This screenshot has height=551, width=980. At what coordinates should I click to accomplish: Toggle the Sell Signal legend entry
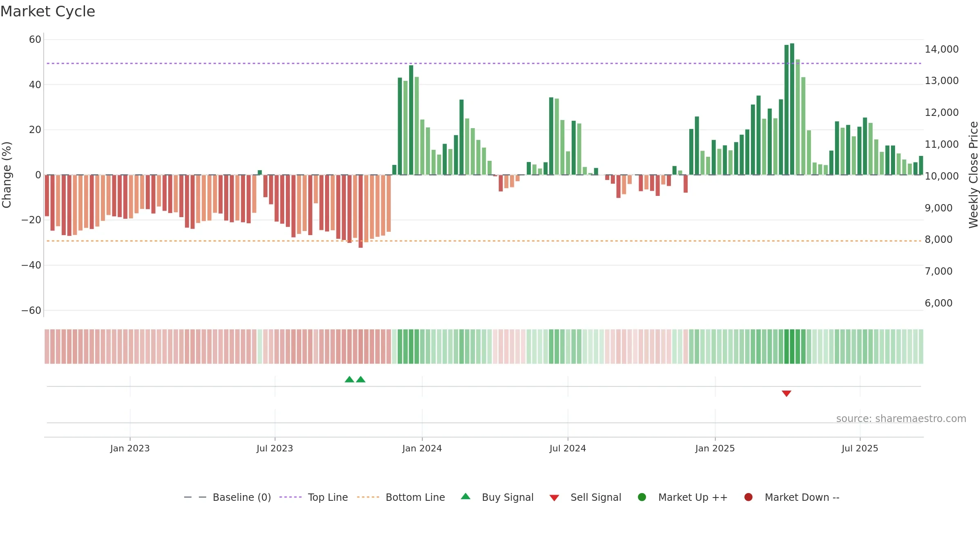click(585, 497)
